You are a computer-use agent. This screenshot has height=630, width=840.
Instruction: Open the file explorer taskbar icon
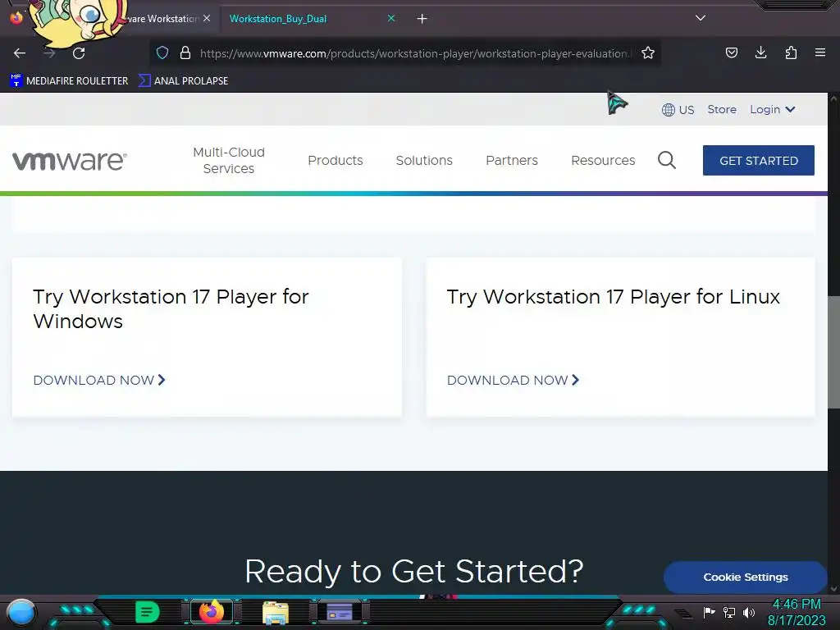coord(276,612)
